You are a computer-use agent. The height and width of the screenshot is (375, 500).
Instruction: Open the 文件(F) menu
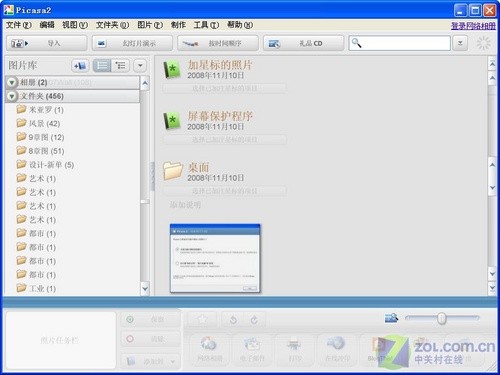click(x=19, y=25)
